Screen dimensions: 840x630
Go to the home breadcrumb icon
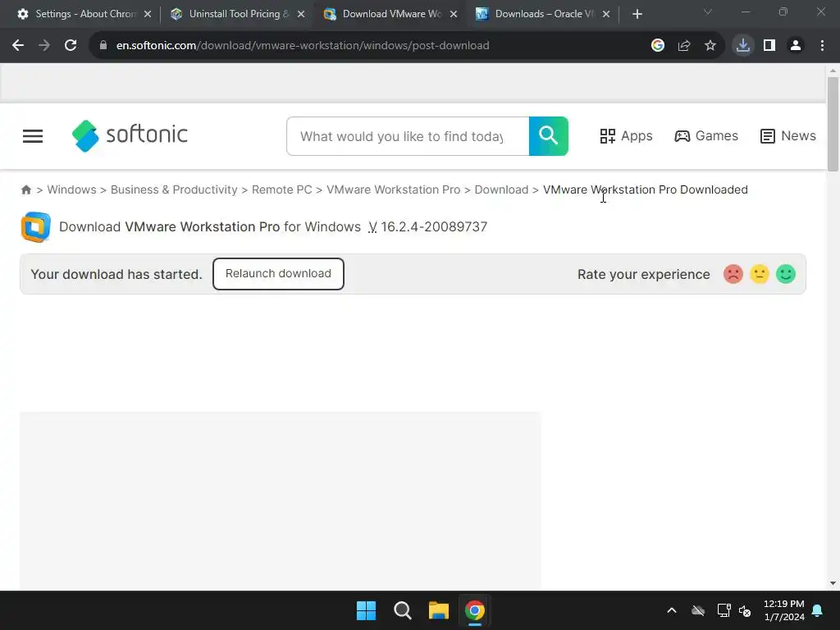click(25, 189)
